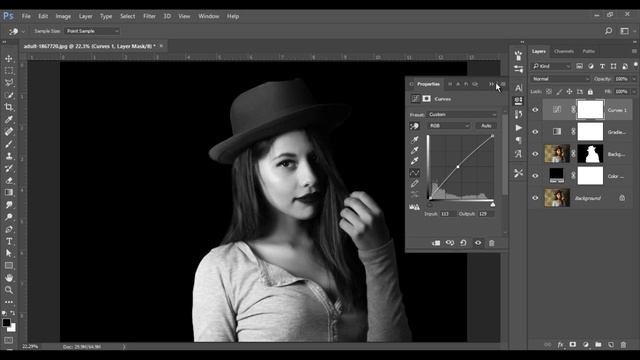The width and height of the screenshot is (640, 360).
Task: Toggle lock all padlock in Layers panel
Action: click(x=590, y=92)
